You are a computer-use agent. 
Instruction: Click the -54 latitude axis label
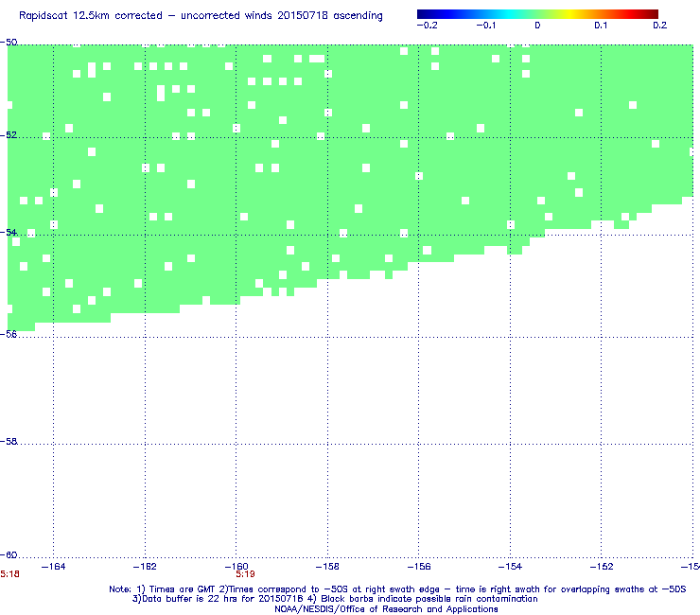tap(9, 232)
